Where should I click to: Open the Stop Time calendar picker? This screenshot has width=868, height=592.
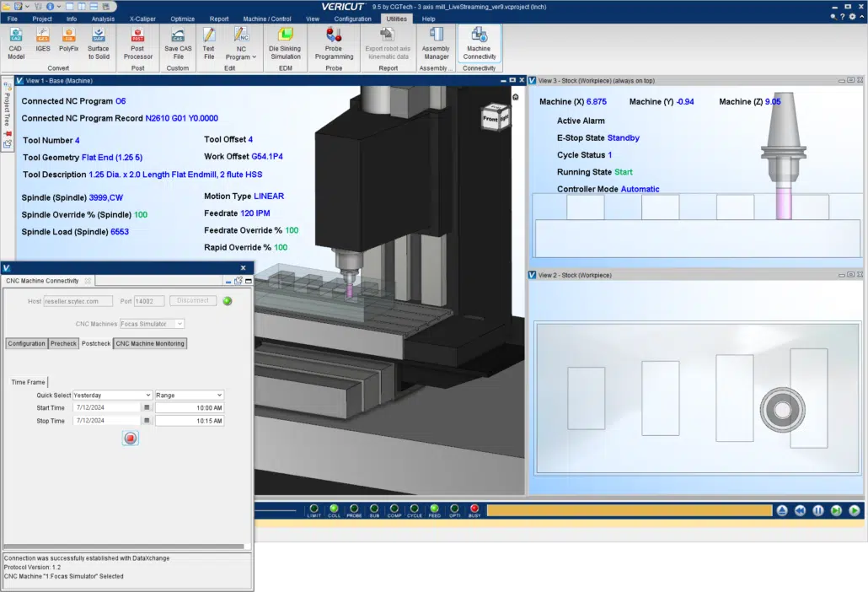coord(147,420)
